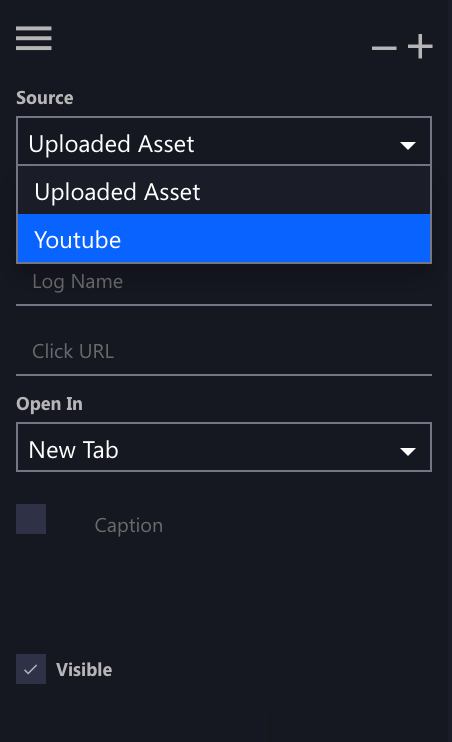Click the checkmark in the Visible box
The width and height of the screenshot is (452, 742).
click(x=31, y=669)
